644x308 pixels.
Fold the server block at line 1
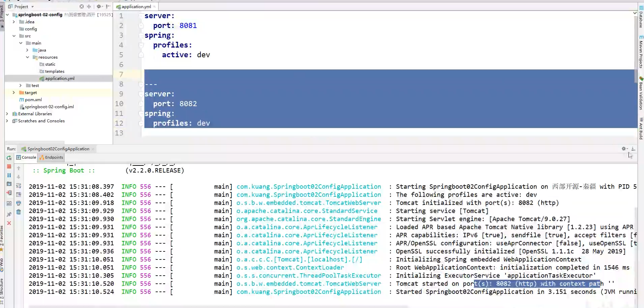[141, 16]
